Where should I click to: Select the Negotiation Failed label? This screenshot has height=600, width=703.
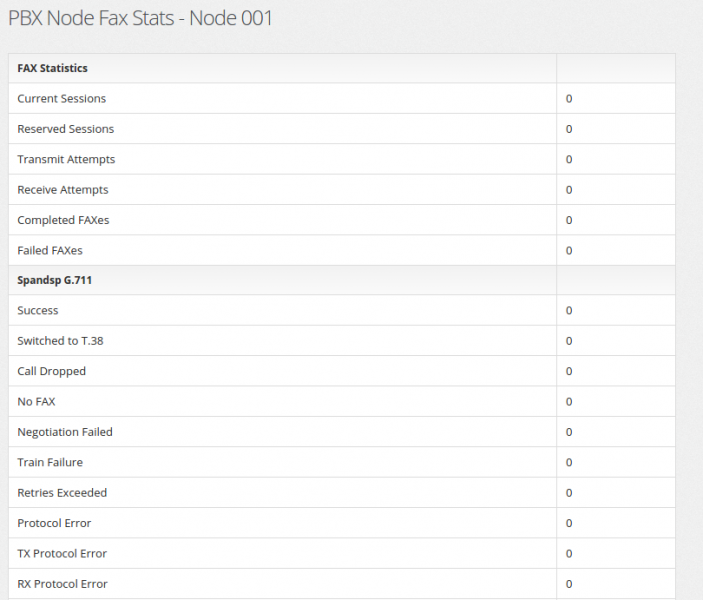click(x=65, y=432)
